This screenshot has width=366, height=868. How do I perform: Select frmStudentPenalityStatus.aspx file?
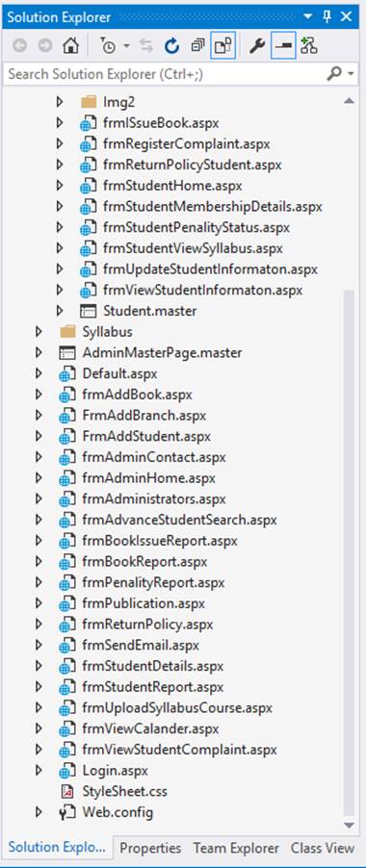pyautogui.click(x=196, y=227)
